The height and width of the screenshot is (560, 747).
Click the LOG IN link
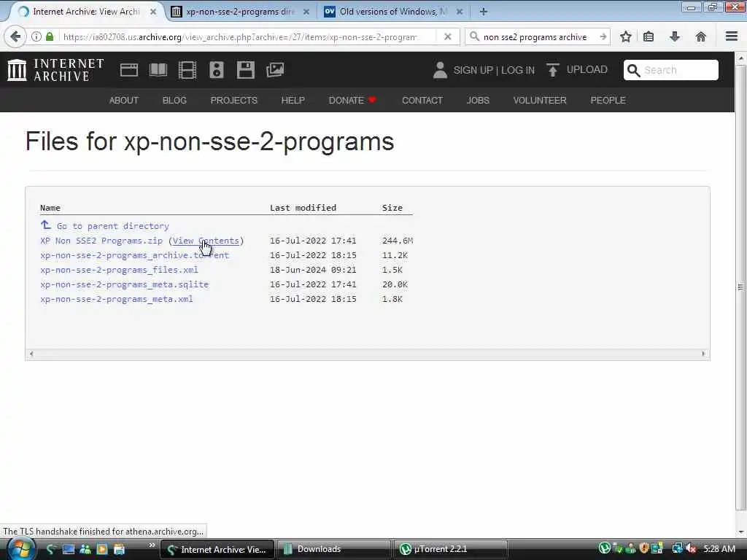tap(518, 70)
